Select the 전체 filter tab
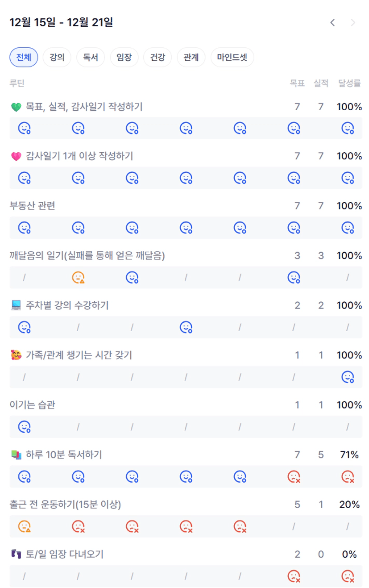The height and width of the screenshot is (588, 369). (x=24, y=57)
